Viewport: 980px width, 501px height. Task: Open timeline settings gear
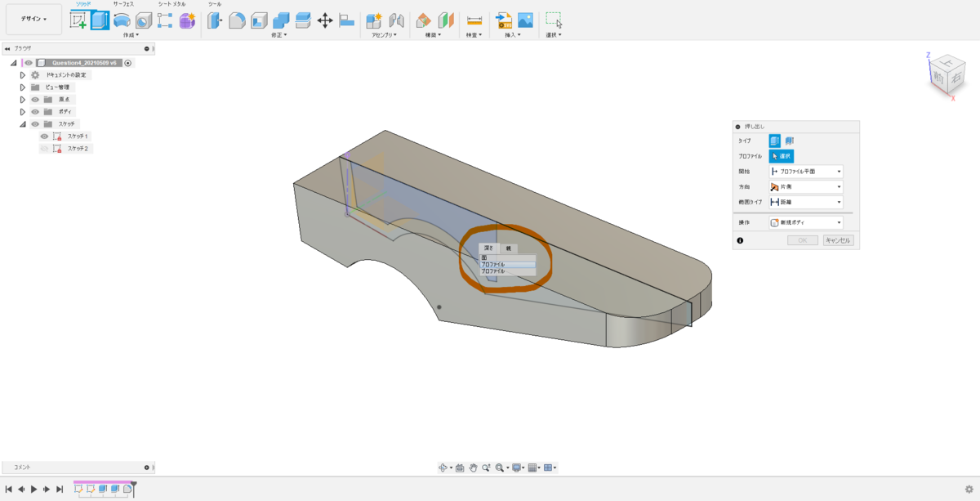coord(969,489)
